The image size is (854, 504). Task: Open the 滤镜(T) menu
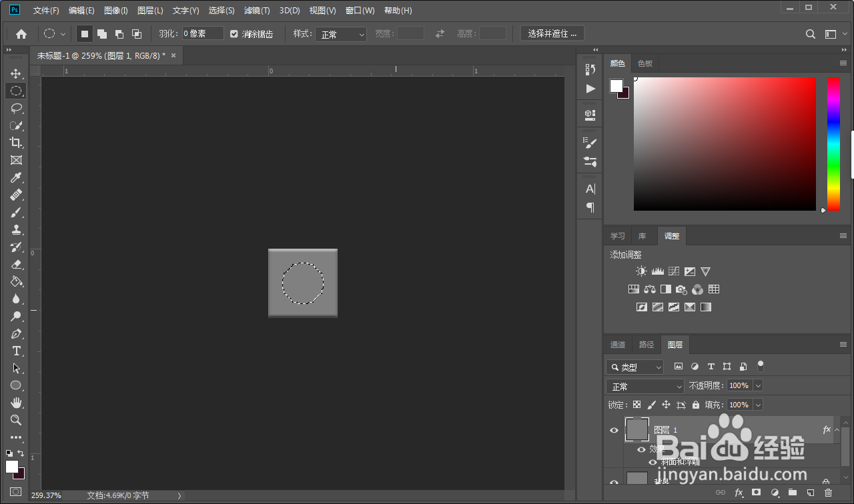click(257, 11)
